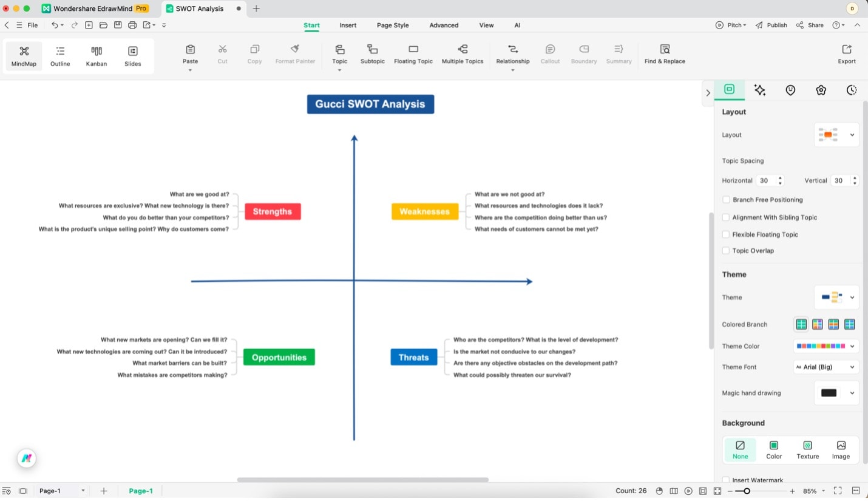
Task: Open the Advanced ribbon tab
Action: point(444,25)
